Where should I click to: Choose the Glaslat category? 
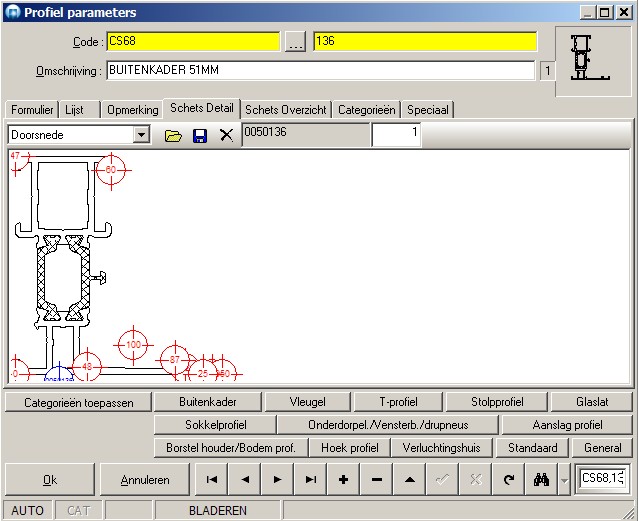point(592,402)
